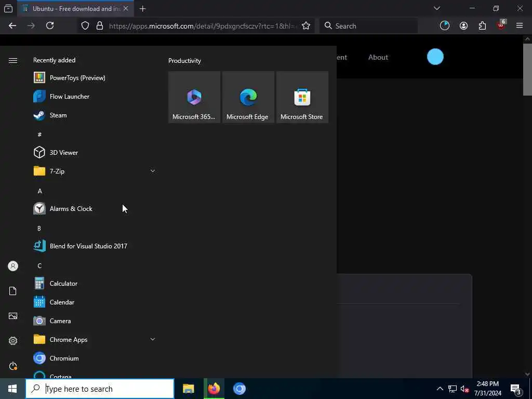Open a new Firefox tab
Viewport: 532px width, 399px height.
(142, 9)
